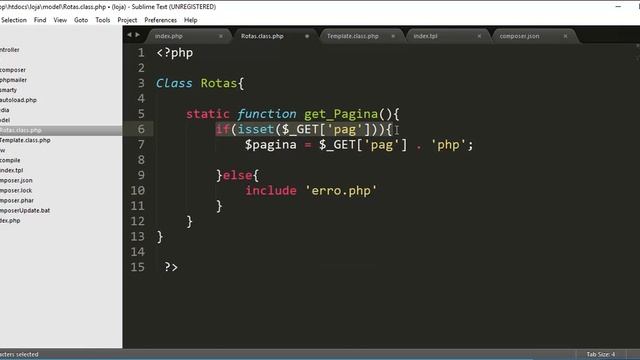Click the get_Pagina function name
The image size is (640, 360).
click(x=341, y=114)
